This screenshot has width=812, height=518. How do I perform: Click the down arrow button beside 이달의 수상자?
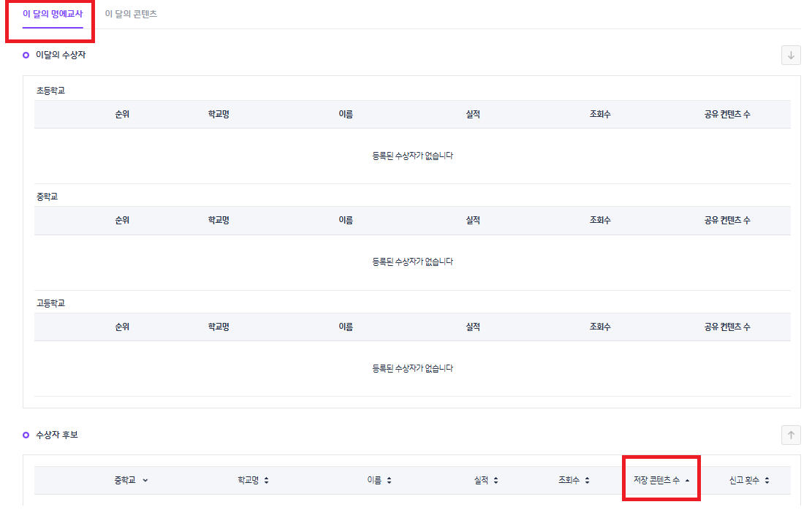[x=791, y=56]
